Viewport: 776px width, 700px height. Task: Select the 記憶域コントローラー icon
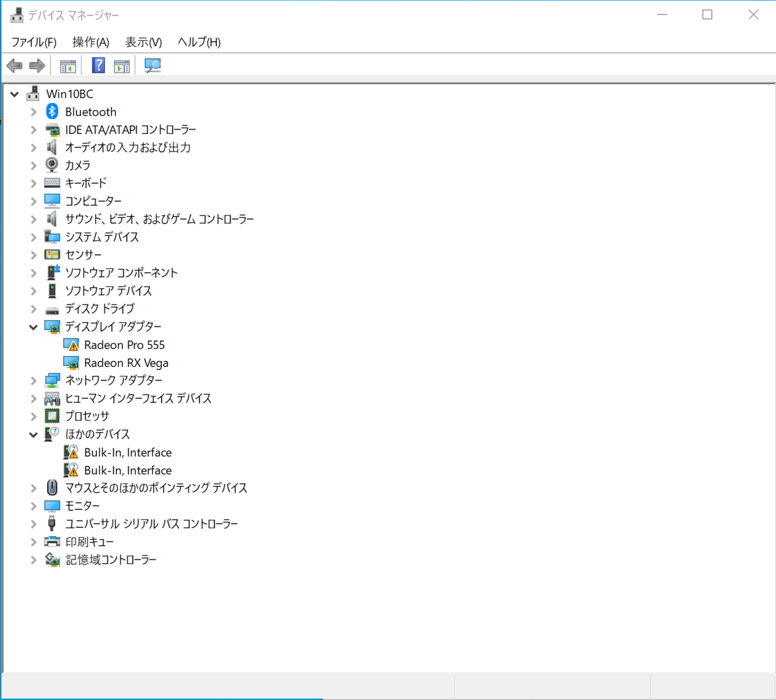click(x=52, y=559)
